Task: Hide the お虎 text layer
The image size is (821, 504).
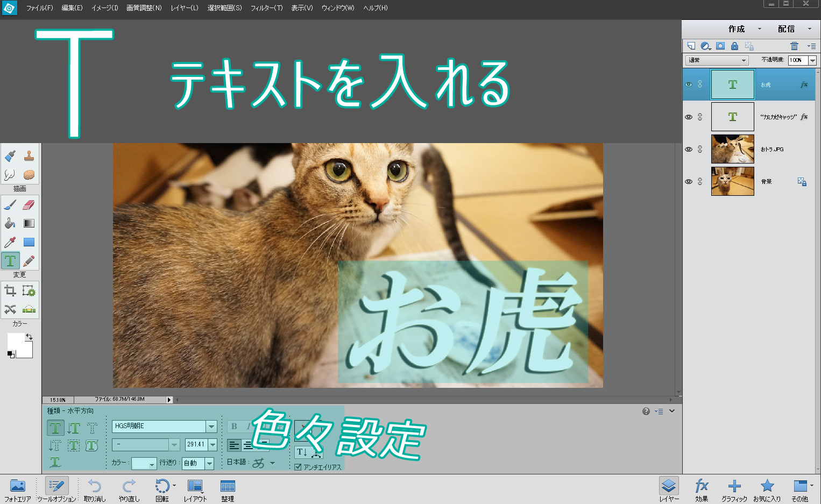Action: (689, 84)
